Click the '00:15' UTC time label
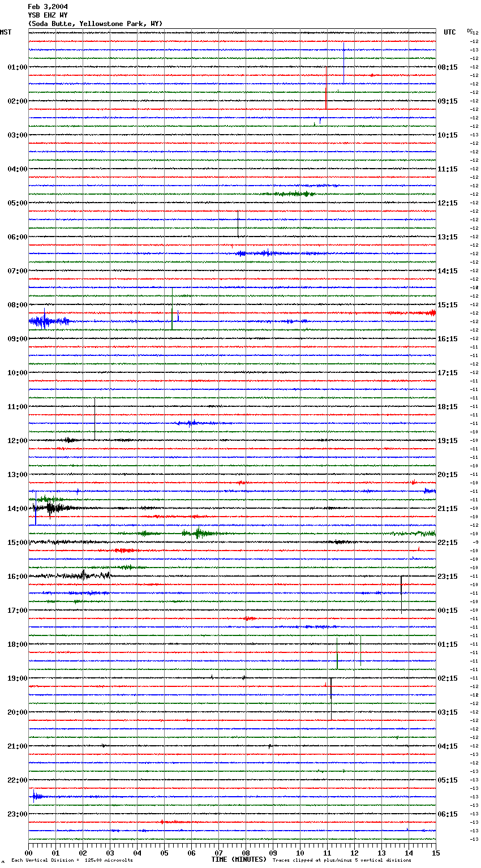Screen dimensions: 481x868 click(448, 611)
